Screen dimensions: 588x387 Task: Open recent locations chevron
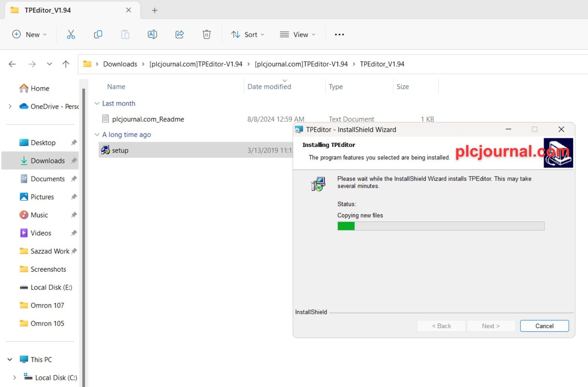coord(49,64)
